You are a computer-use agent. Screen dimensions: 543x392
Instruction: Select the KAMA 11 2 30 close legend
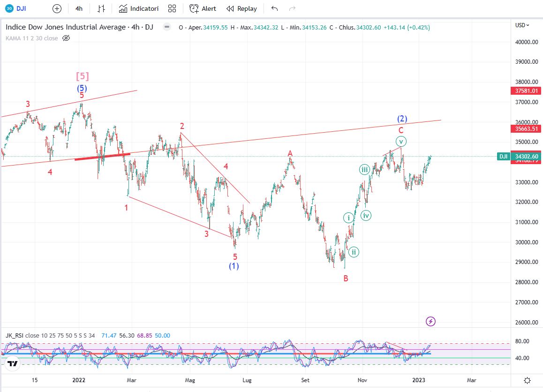coord(31,38)
